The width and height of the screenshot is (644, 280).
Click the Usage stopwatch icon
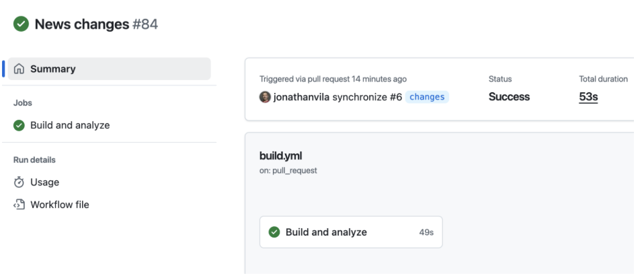[19, 182]
